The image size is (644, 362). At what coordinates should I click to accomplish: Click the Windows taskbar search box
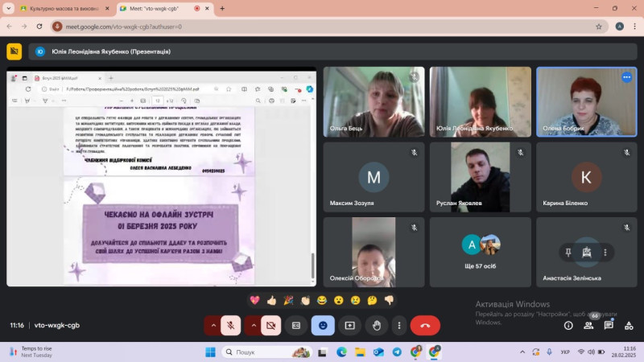(x=266, y=352)
